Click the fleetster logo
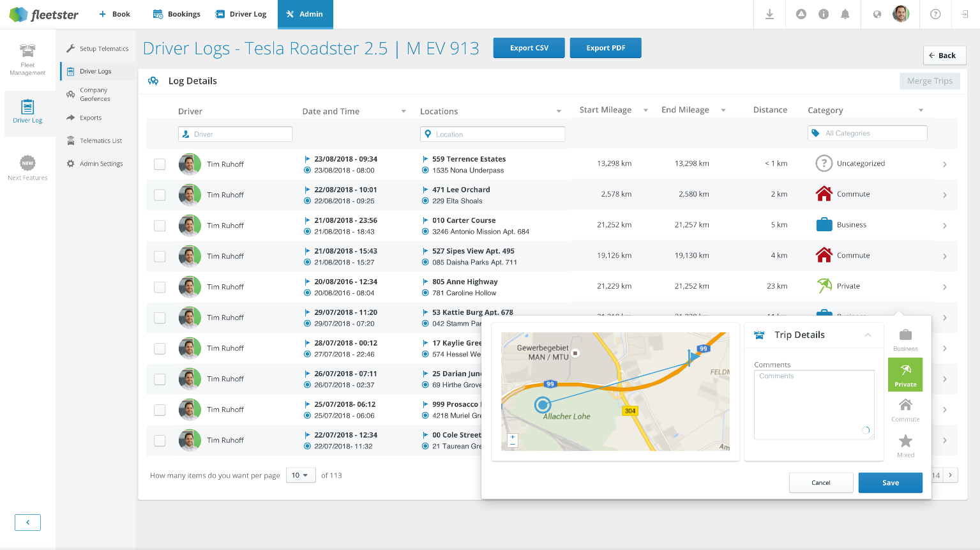 click(x=43, y=14)
